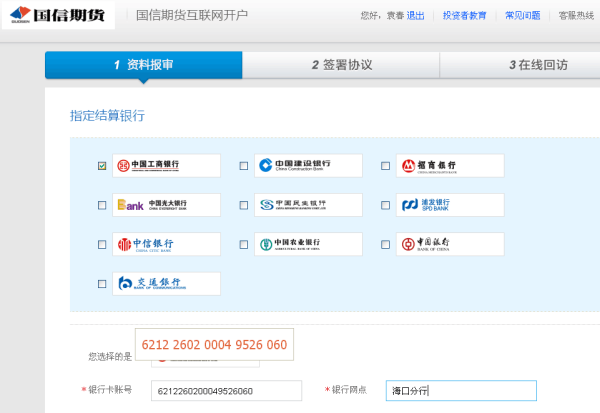Select the ICBC bank logo tile
The width and height of the screenshot is (600, 413).
click(166, 166)
